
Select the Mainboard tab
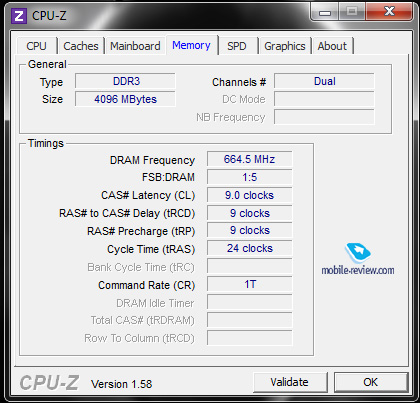[x=135, y=46]
